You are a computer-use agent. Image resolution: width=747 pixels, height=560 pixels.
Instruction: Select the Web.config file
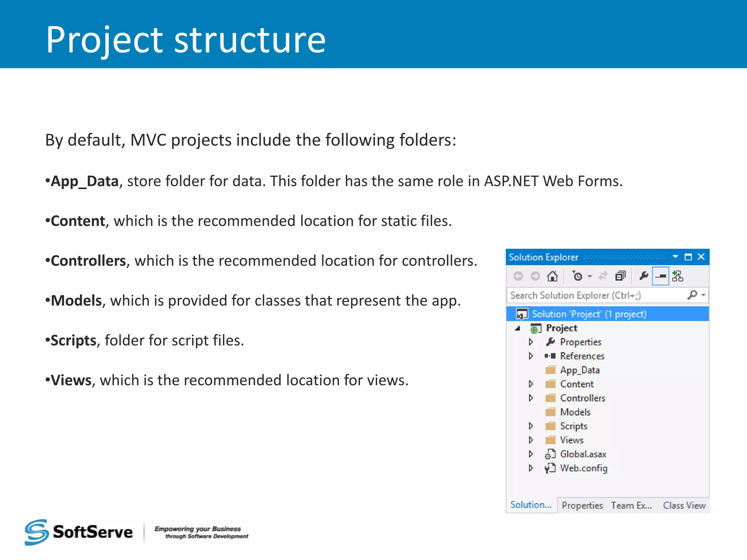coord(583,468)
